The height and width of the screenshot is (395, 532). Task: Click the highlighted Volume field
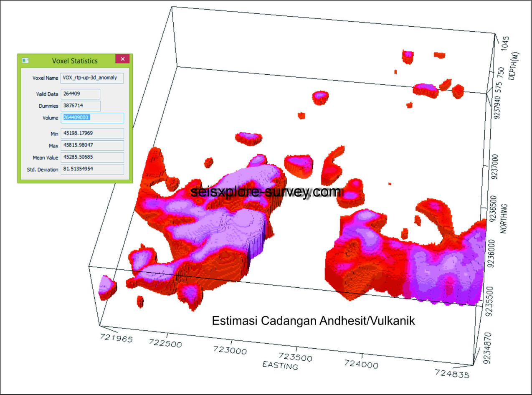click(92, 118)
